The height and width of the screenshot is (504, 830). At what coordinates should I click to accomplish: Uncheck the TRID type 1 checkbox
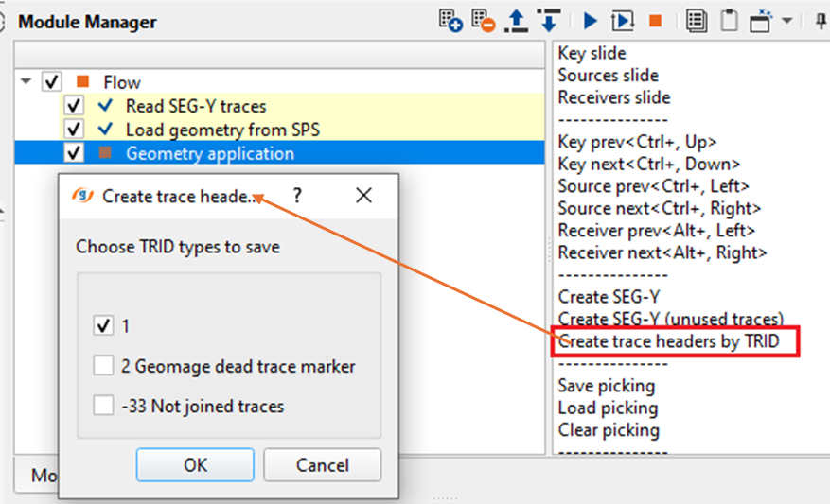pos(103,326)
